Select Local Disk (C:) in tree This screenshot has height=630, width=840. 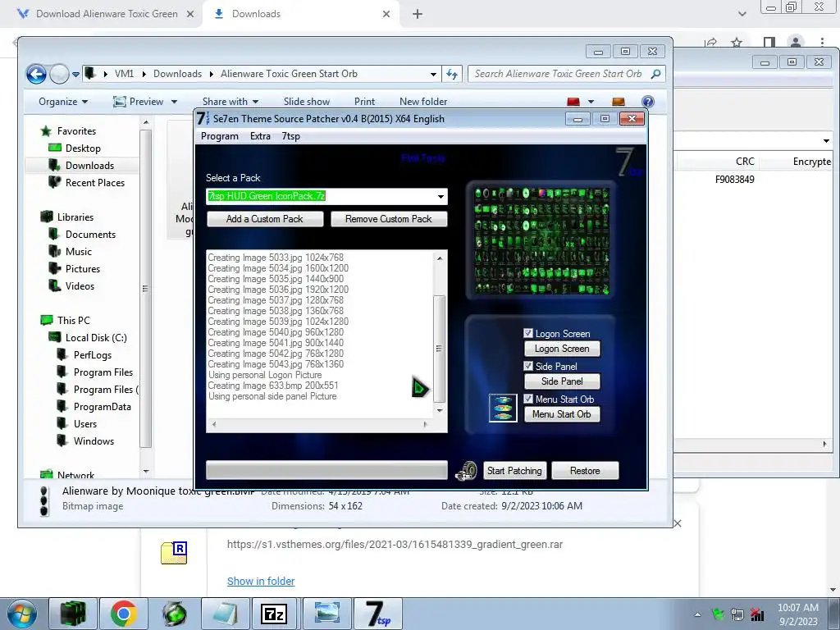coord(96,338)
